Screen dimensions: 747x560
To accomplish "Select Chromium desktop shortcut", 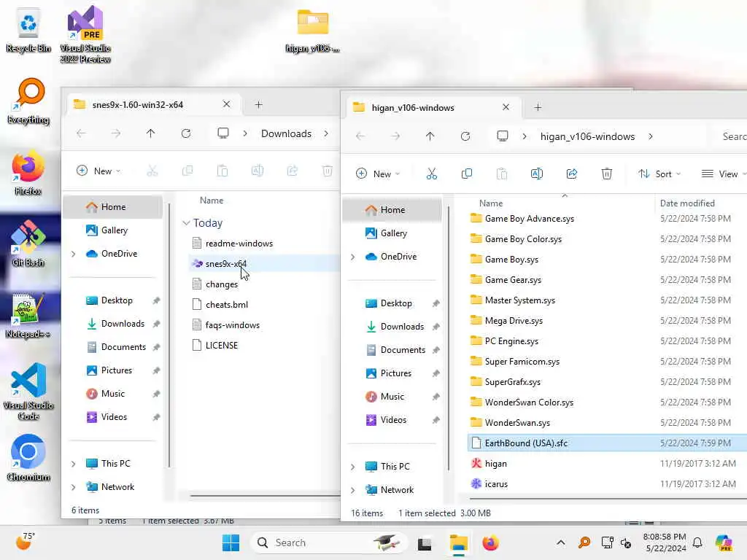I will click(x=28, y=458).
